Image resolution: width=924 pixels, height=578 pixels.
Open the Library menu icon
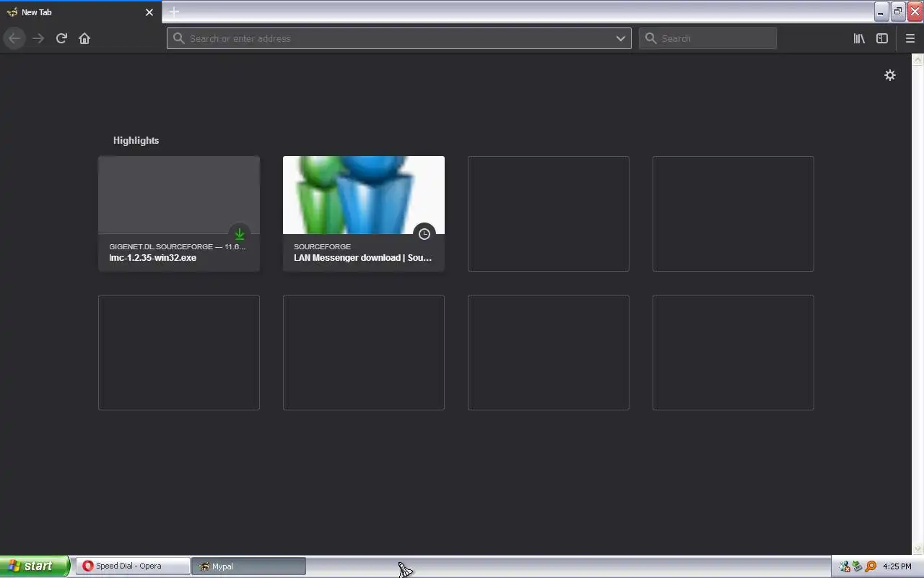coord(859,38)
